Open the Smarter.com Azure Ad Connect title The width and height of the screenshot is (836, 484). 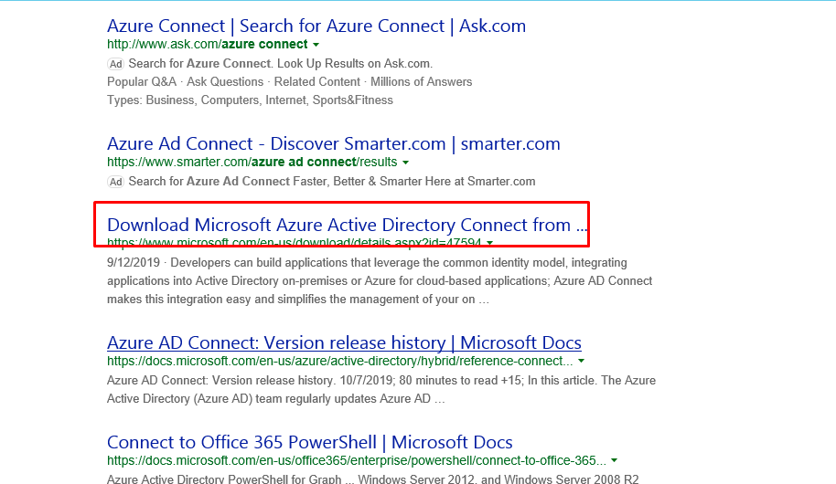pyautogui.click(x=333, y=143)
